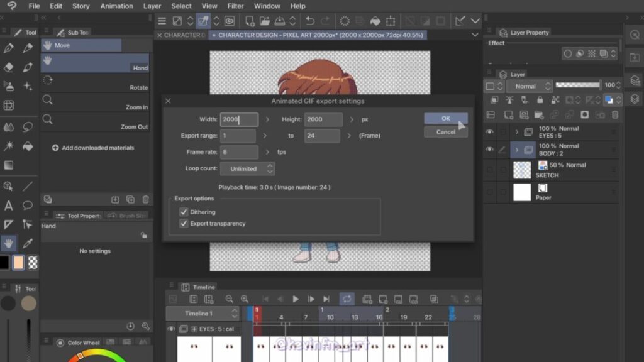Uncheck the Dithering checkbox
Screen dimensions: 644x362
coord(184,212)
